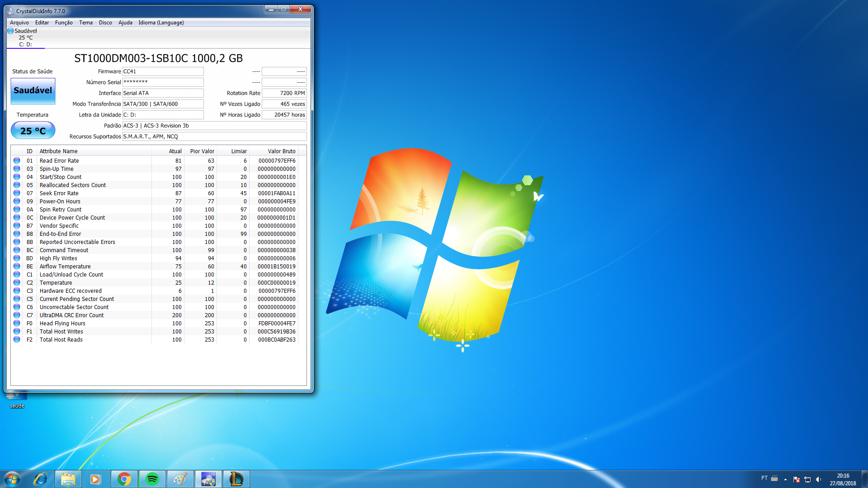Click status icon of Load/Unload Cycle Count row
Image resolution: width=868 pixels, height=488 pixels.
(x=17, y=274)
